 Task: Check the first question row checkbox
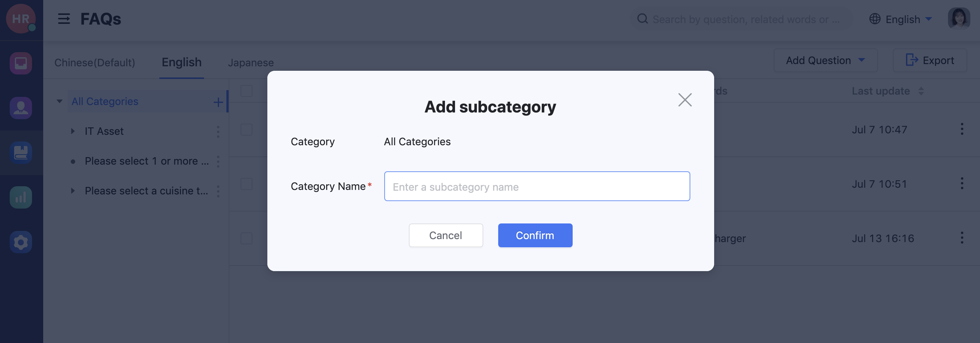coord(246,130)
